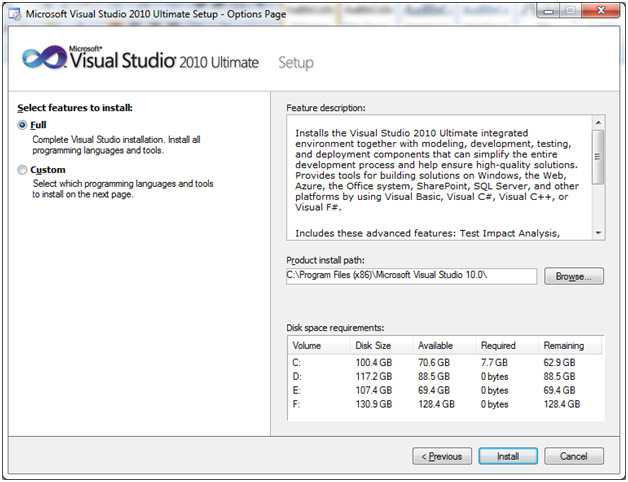Select the F: volume row
This screenshot has width=628, height=482.
coord(445,404)
